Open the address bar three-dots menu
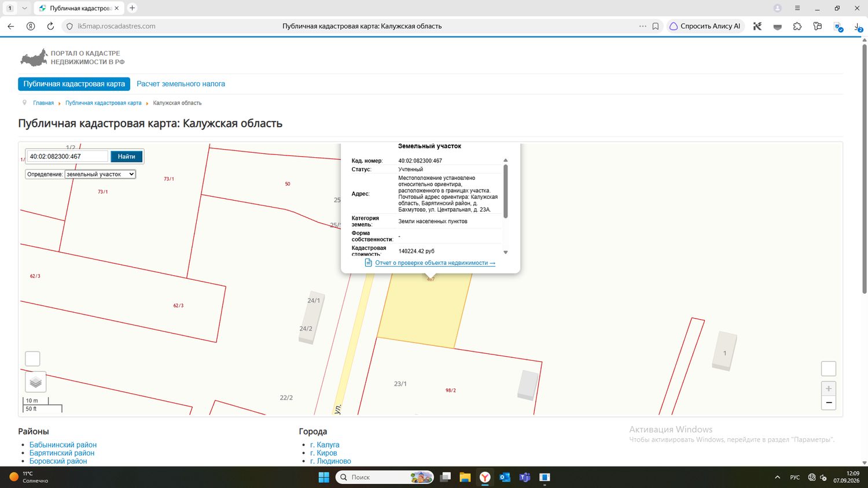This screenshot has height=488, width=868. [x=643, y=26]
